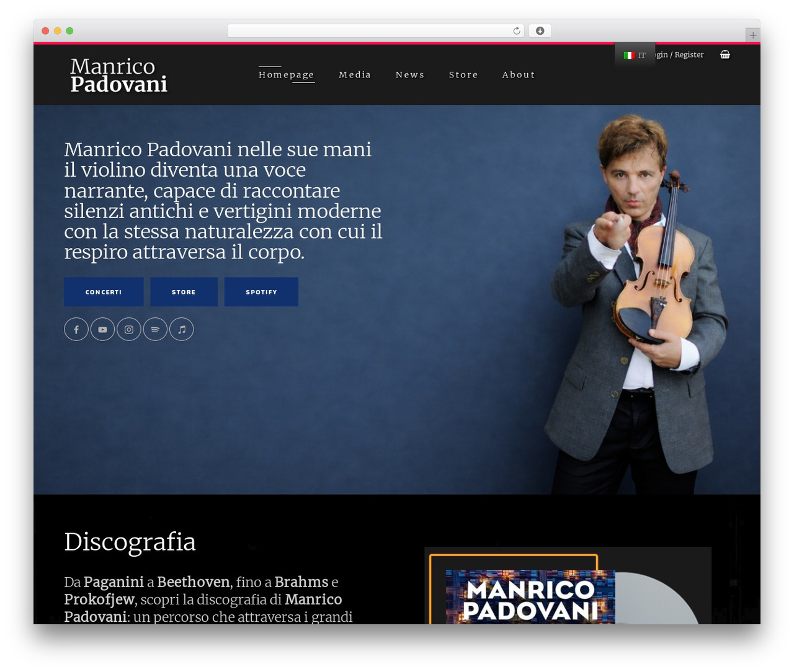Open the News menu item

click(410, 74)
